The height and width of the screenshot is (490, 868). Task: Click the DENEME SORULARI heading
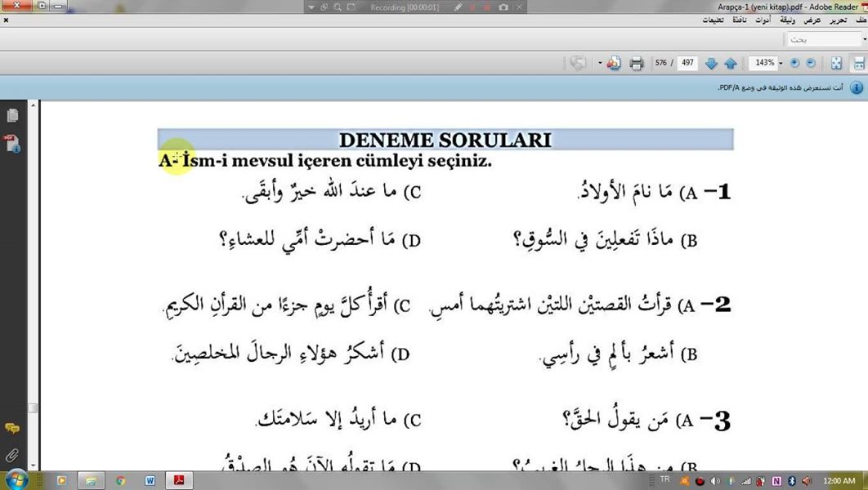point(445,140)
